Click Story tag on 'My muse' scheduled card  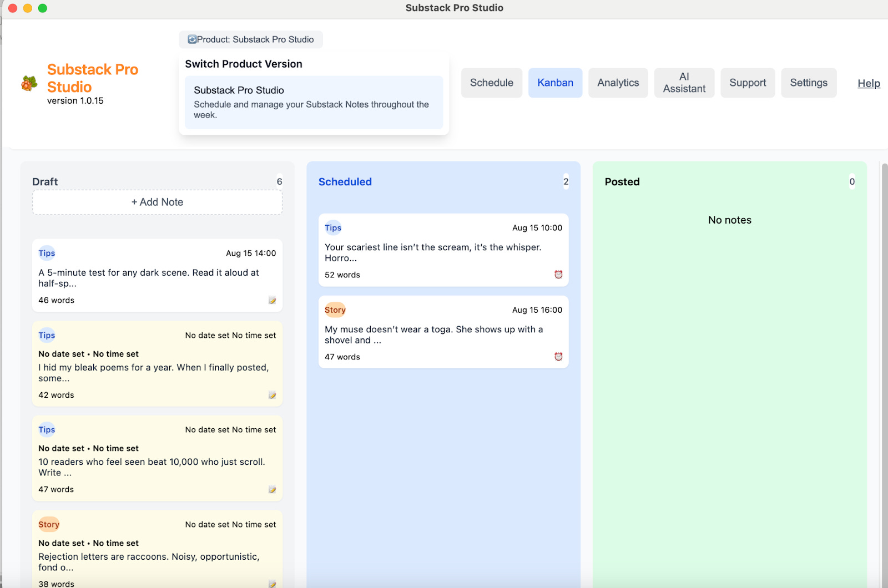point(335,310)
